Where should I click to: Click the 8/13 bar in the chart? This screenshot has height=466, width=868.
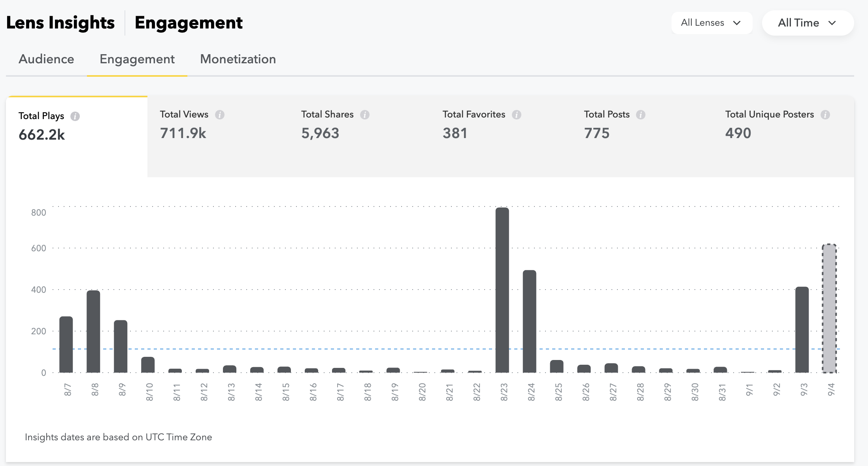(x=230, y=369)
